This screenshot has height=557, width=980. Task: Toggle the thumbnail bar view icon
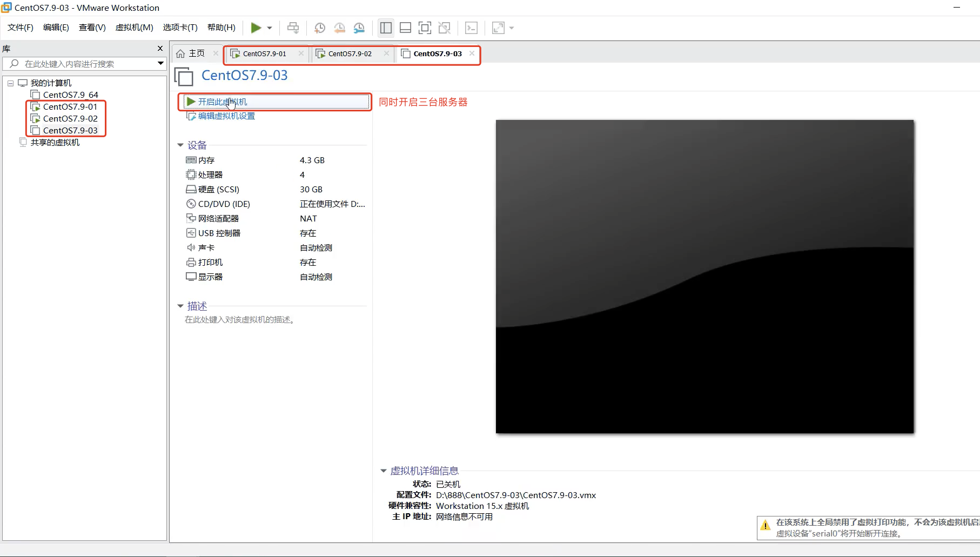pos(405,28)
